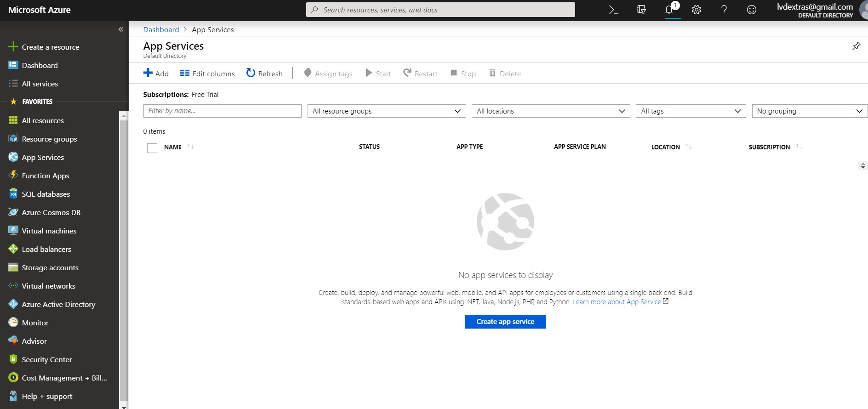Viewport: 868px width, 409px height.
Task: Click the directory and subscription filter icon
Action: [x=641, y=10]
